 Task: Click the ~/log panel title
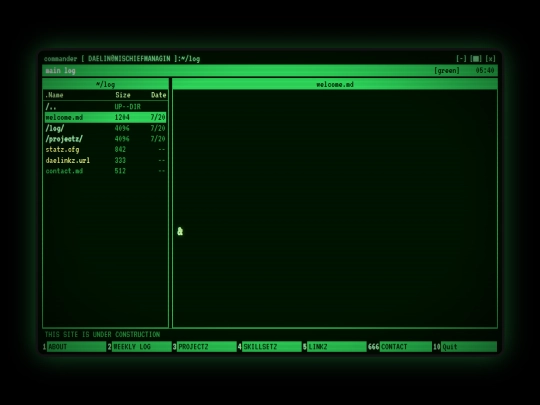(x=105, y=84)
